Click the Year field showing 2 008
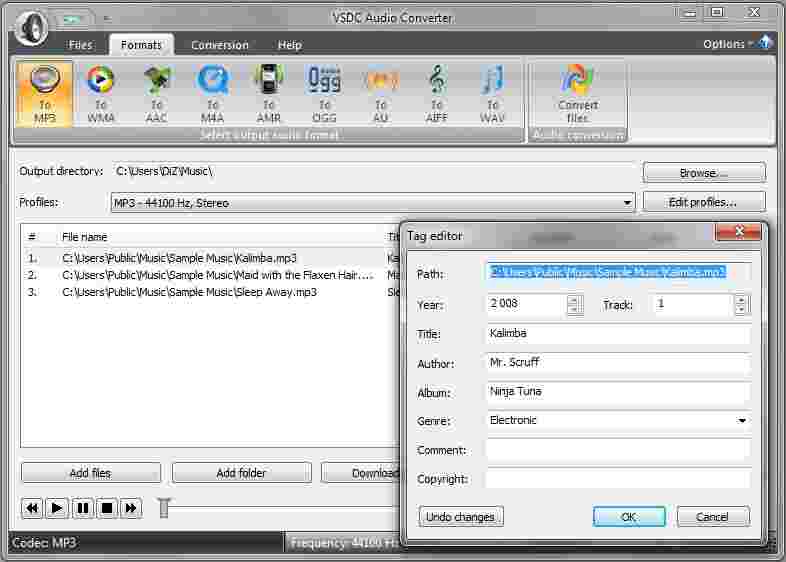 click(x=526, y=304)
